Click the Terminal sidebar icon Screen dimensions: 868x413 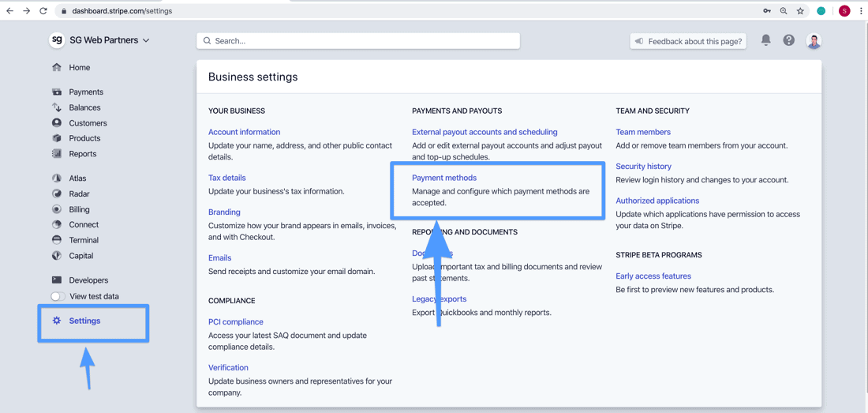[x=57, y=240]
